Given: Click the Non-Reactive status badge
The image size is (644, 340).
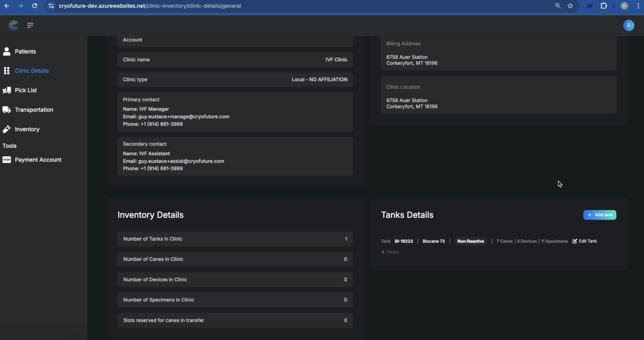Looking at the screenshot, I should click(x=471, y=241).
